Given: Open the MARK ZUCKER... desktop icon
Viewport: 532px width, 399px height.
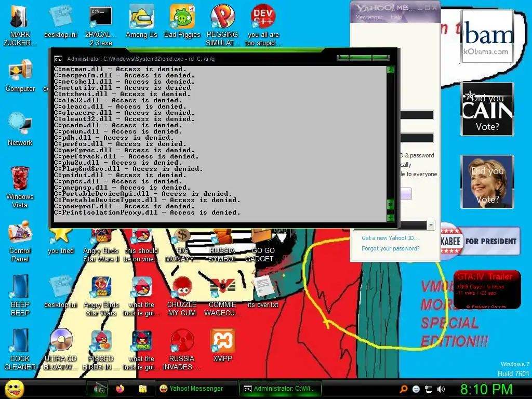Looking at the screenshot, I should 20,24.
